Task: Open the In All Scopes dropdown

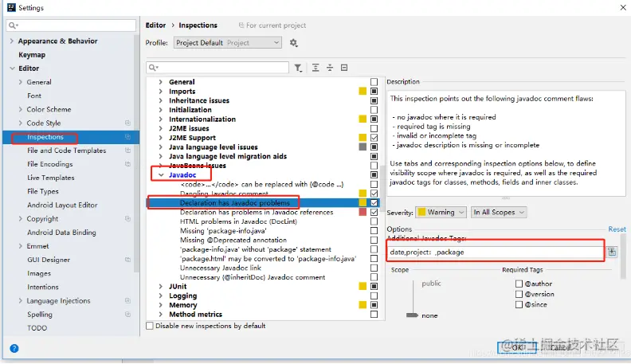Action: coord(499,213)
